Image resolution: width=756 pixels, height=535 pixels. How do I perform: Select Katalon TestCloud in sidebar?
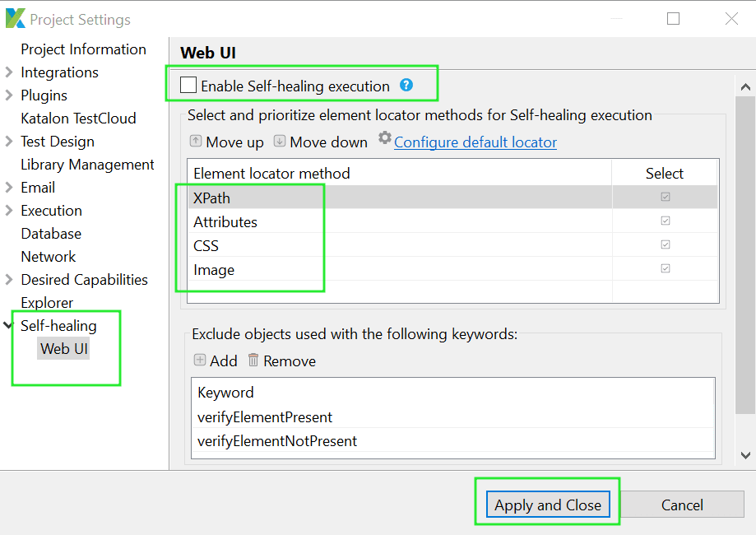pos(79,119)
